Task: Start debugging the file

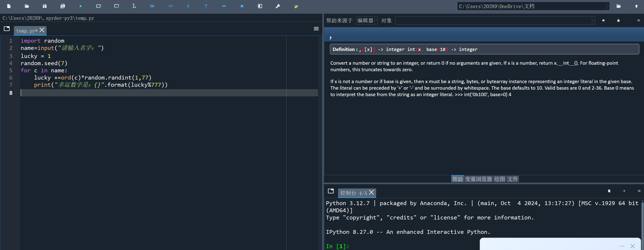Action: (x=152, y=6)
